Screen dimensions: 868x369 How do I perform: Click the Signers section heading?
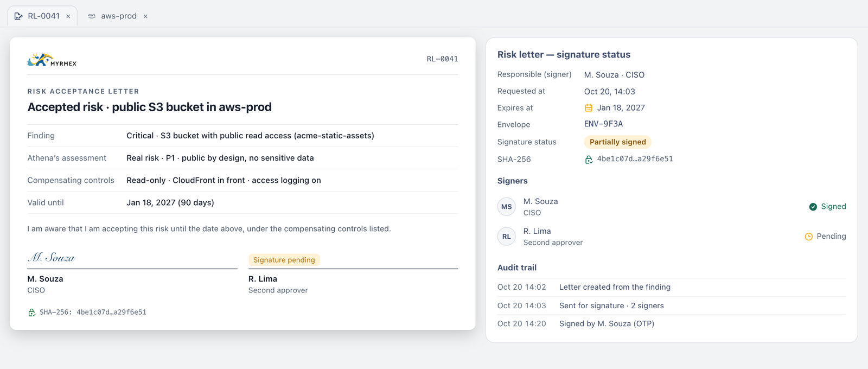pyautogui.click(x=513, y=181)
